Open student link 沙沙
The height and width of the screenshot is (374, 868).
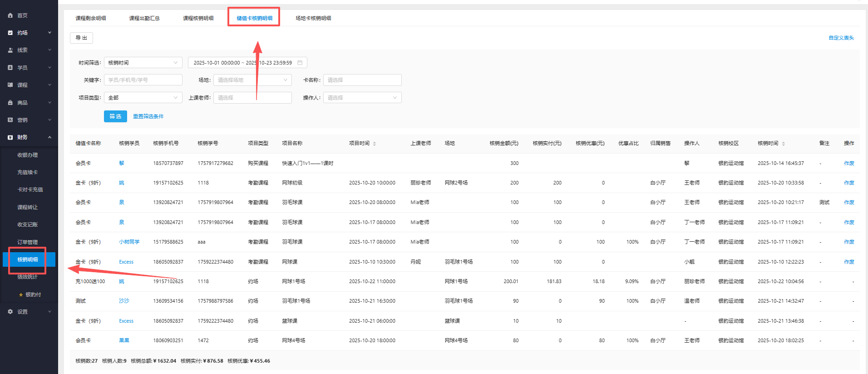(x=124, y=301)
